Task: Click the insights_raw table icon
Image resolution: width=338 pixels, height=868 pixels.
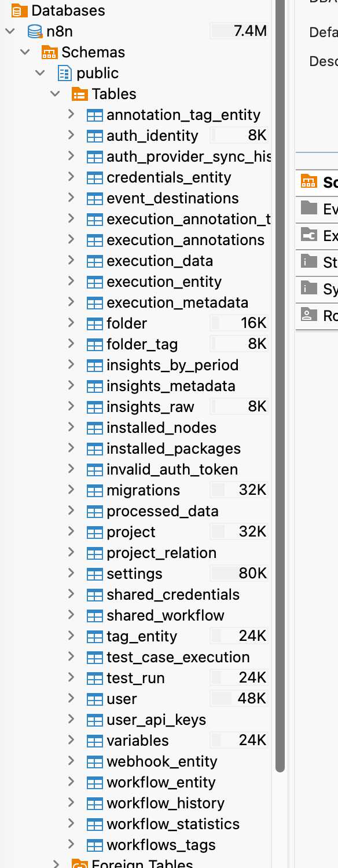Action: tap(94, 407)
